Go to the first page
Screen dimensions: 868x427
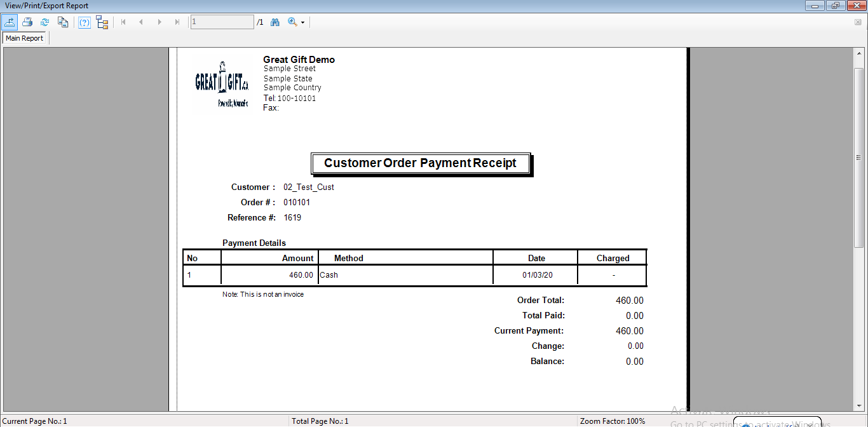pos(123,22)
